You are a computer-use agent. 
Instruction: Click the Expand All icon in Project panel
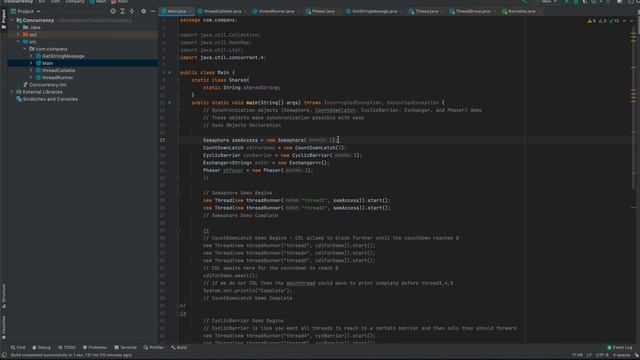point(122,11)
